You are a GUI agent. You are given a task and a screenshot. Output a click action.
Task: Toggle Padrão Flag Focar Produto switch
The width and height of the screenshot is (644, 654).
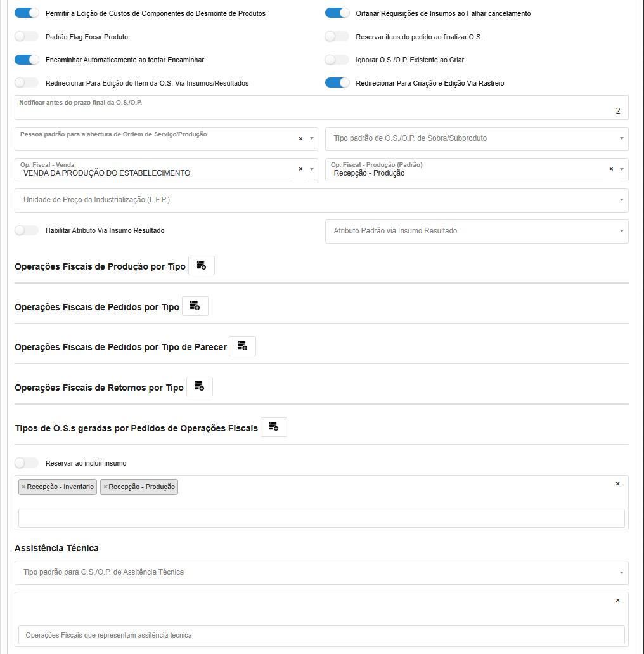coord(27,37)
